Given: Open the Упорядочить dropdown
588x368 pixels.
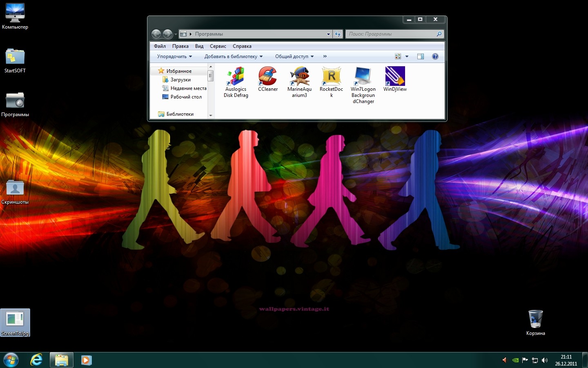Looking at the screenshot, I should pos(174,56).
